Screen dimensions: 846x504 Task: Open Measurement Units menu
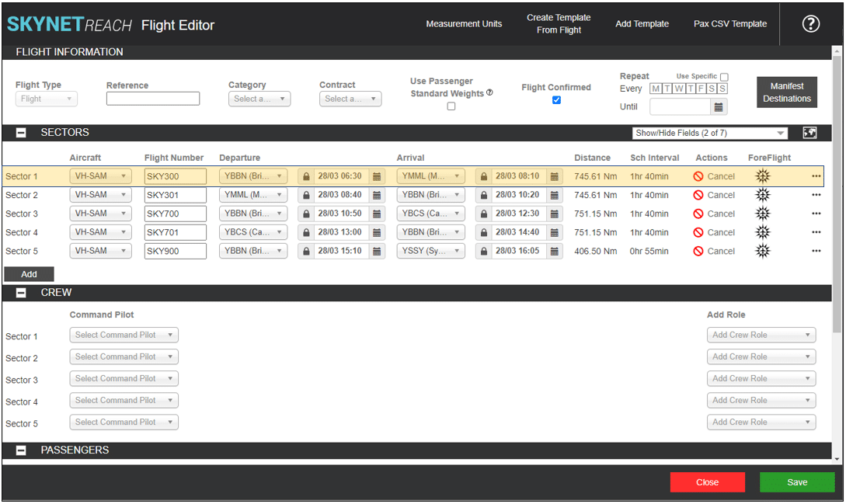[464, 24]
